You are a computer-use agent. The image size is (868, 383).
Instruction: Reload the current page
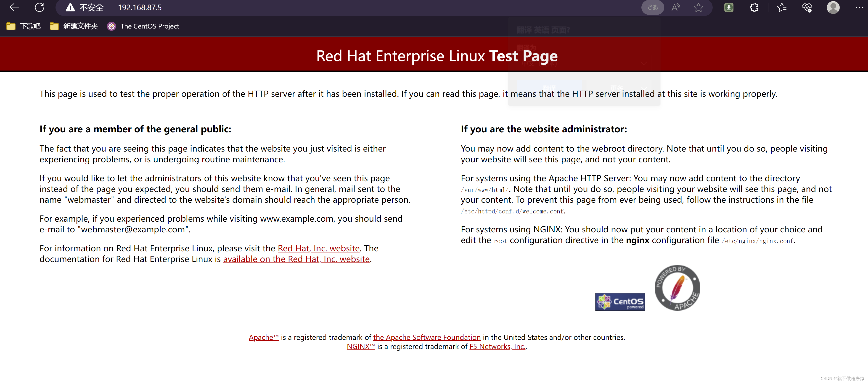point(40,7)
